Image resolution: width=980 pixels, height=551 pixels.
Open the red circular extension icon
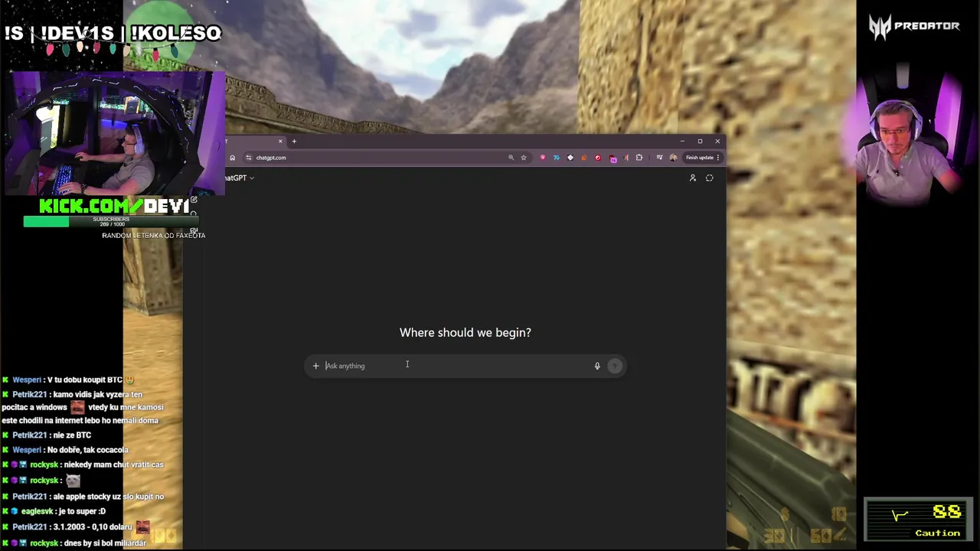tap(598, 158)
